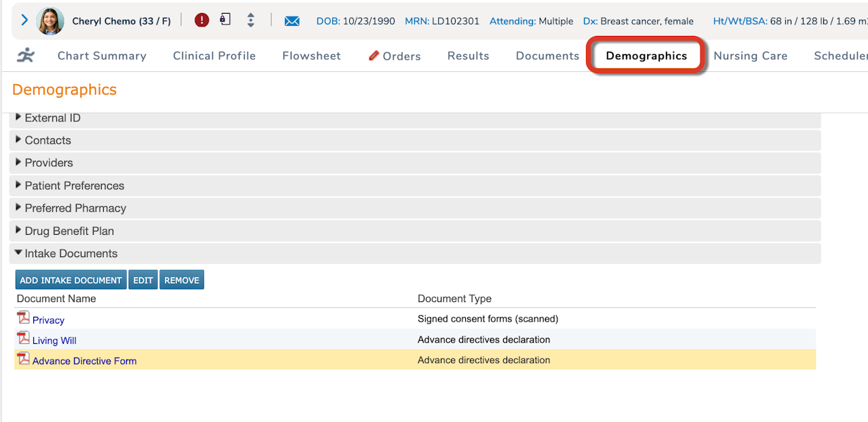Click PDF icon beside Advance Directive Form

coord(24,359)
